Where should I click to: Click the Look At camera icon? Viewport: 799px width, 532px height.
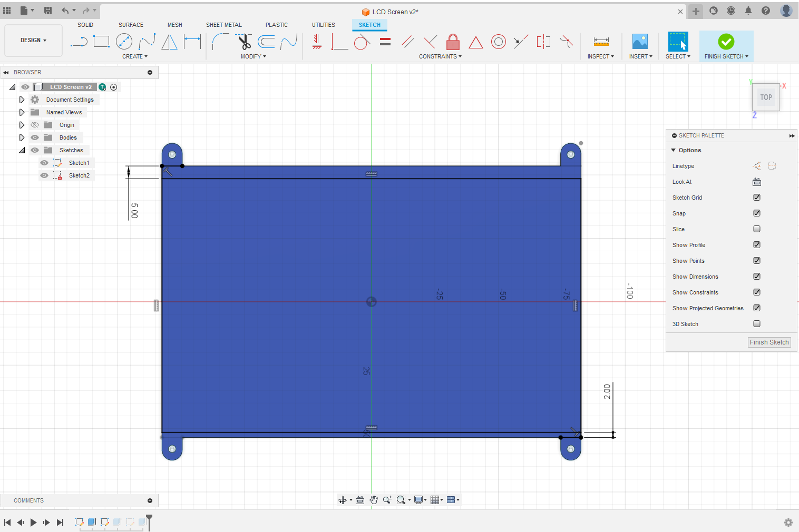pyautogui.click(x=757, y=182)
